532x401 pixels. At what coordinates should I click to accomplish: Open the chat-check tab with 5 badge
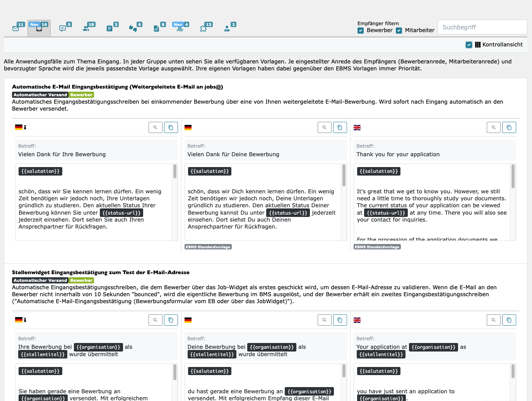pyautogui.click(x=63, y=28)
